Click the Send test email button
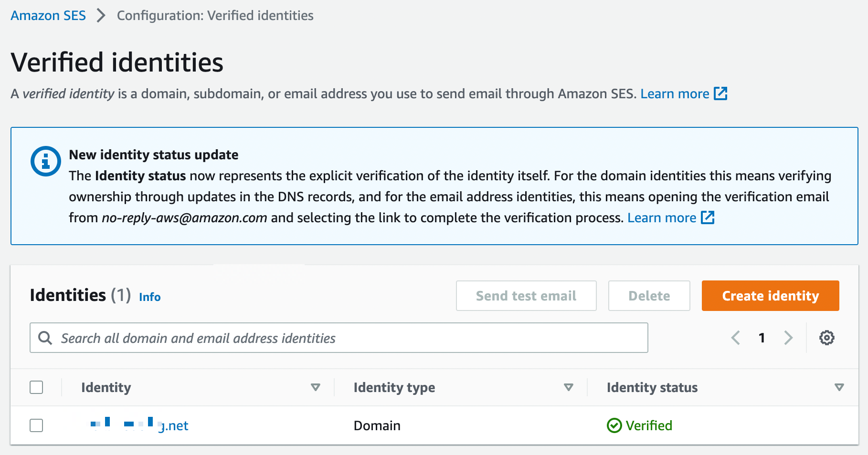Screen dimensions: 868x455 coord(526,296)
